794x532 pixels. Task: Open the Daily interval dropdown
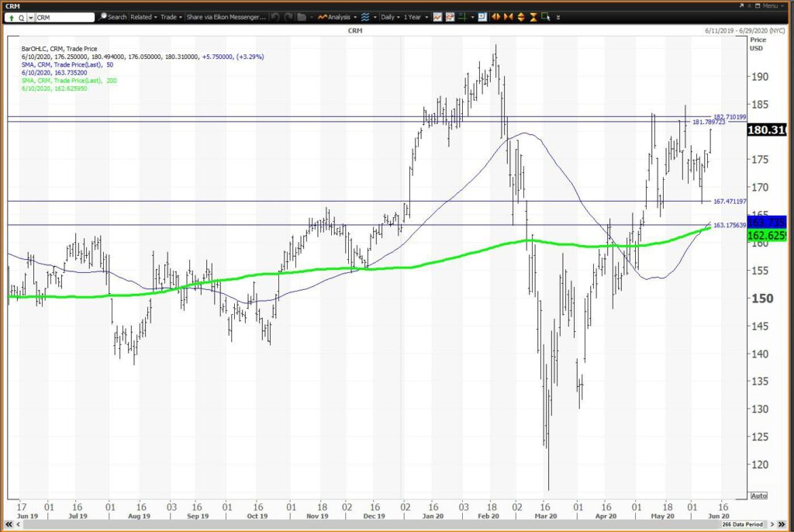(x=390, y=17)
